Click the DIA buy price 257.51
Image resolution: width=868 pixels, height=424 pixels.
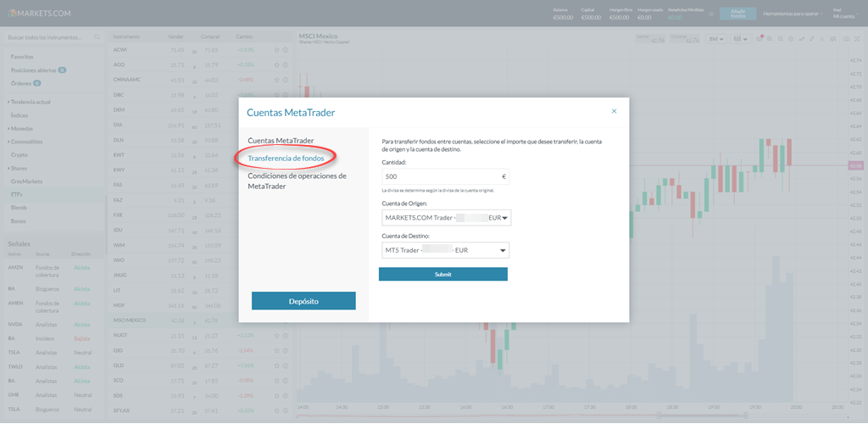click(213, 126)
